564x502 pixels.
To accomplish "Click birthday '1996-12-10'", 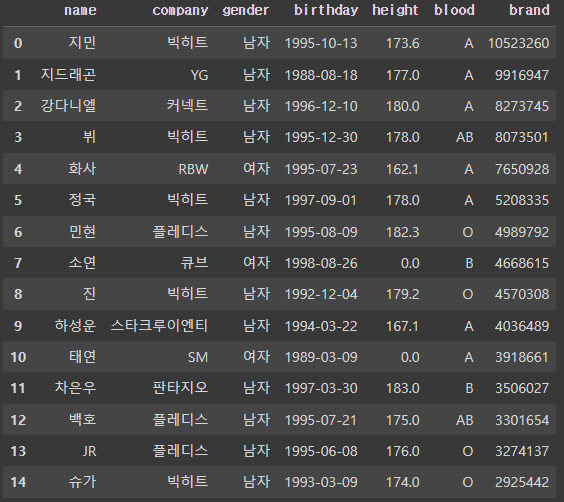I will 321,106.
